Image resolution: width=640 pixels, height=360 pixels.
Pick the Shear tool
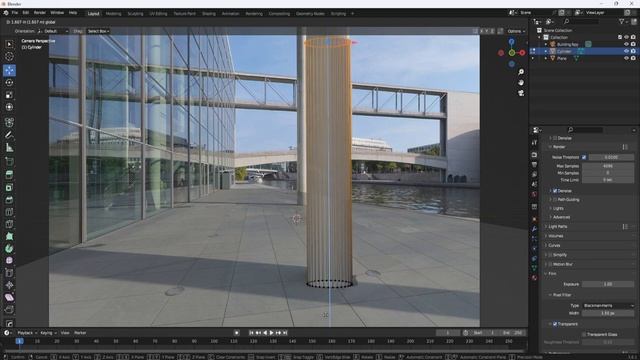point(9,297)
